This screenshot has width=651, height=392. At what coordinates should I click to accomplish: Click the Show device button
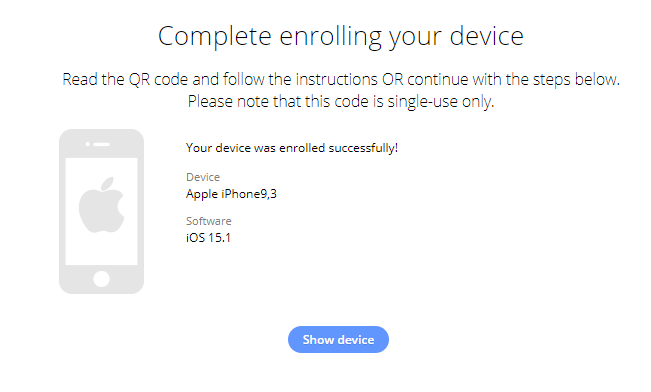[x=338, y=339]
